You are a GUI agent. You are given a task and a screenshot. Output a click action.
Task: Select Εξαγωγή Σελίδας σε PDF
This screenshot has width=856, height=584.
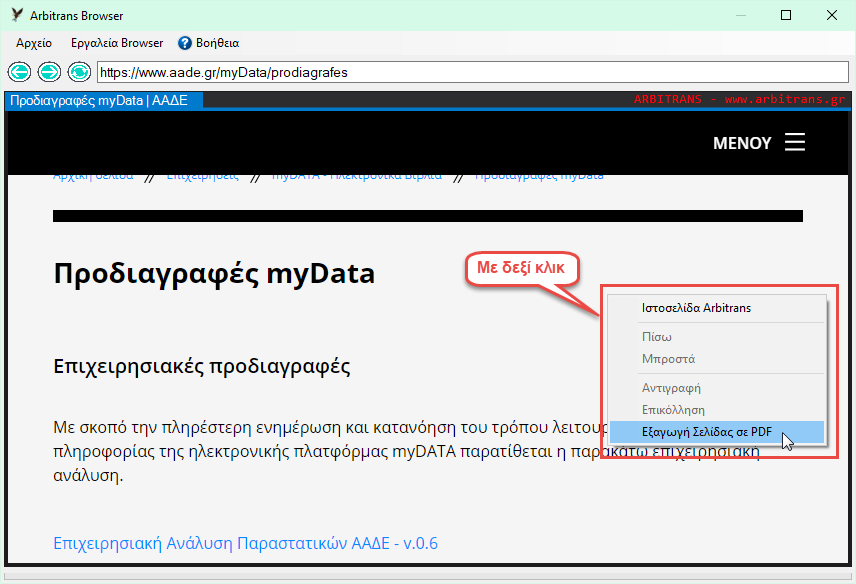point(716,432)
